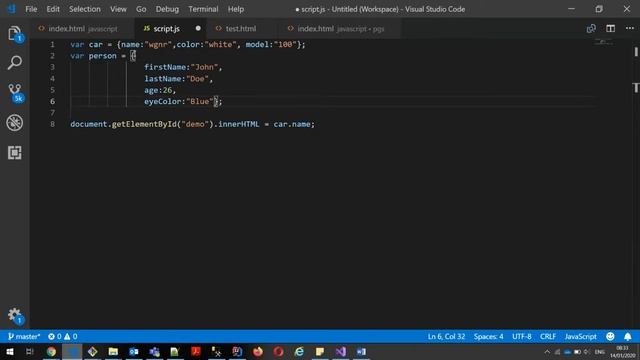Open the Windows Start menu

coord(10,351)
